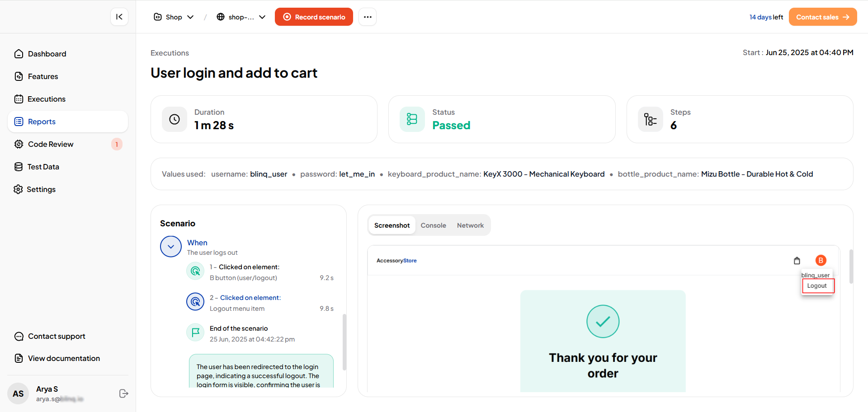Open Code Review in the sidebar
This screenshot has width=868, height=412.
[x=51, y=144]
